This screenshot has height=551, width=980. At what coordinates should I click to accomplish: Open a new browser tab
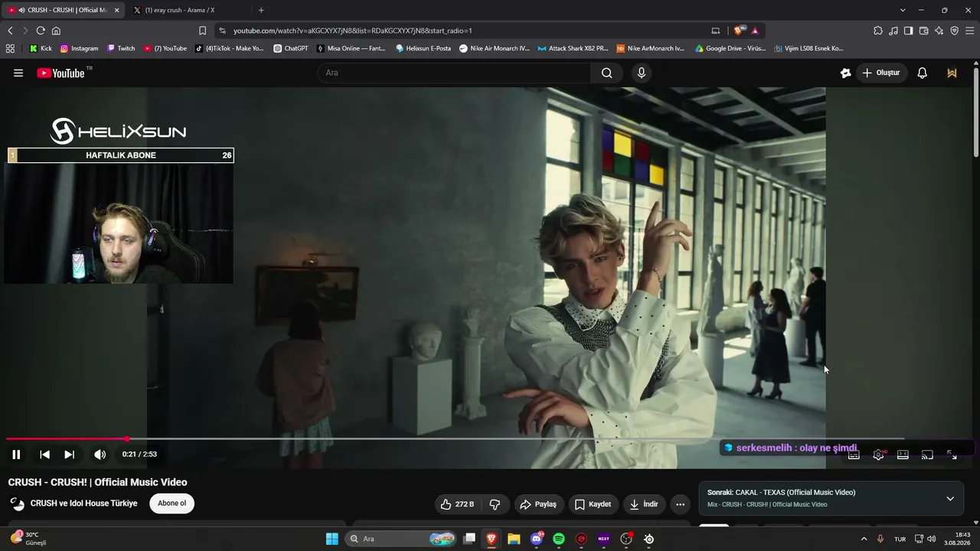point(261,10)
